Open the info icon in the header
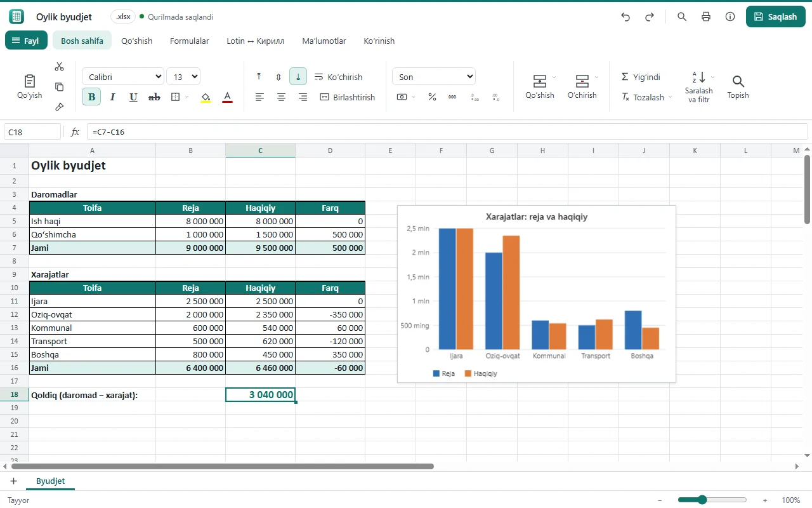The width and height of the screenshot is (812, 508). (x=730, y=17)
